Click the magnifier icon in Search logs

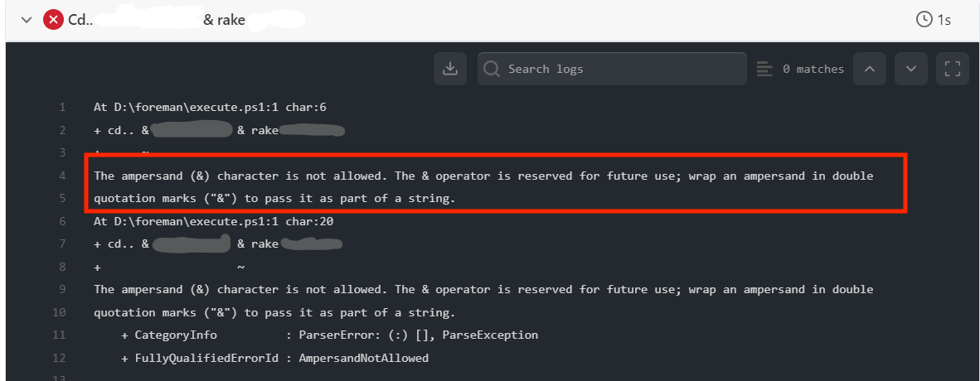(x=492, y=69)
